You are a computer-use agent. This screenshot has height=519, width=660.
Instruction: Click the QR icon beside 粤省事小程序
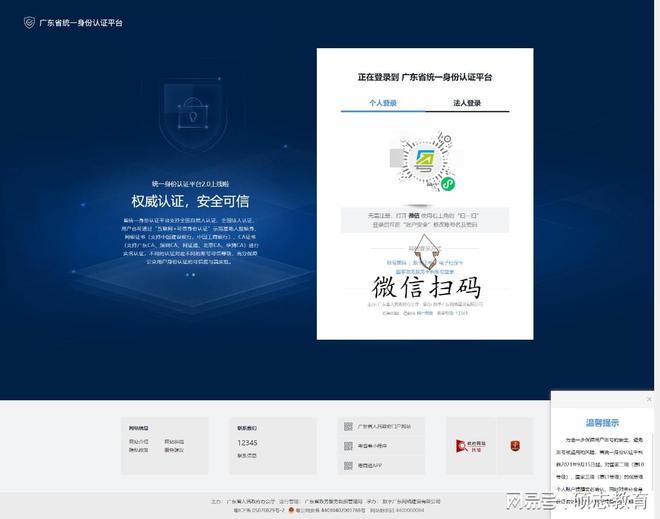(x=348, y=446)
